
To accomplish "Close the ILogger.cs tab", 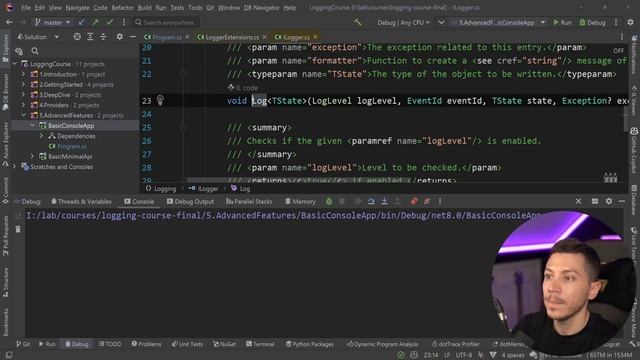I will [316, 37].
